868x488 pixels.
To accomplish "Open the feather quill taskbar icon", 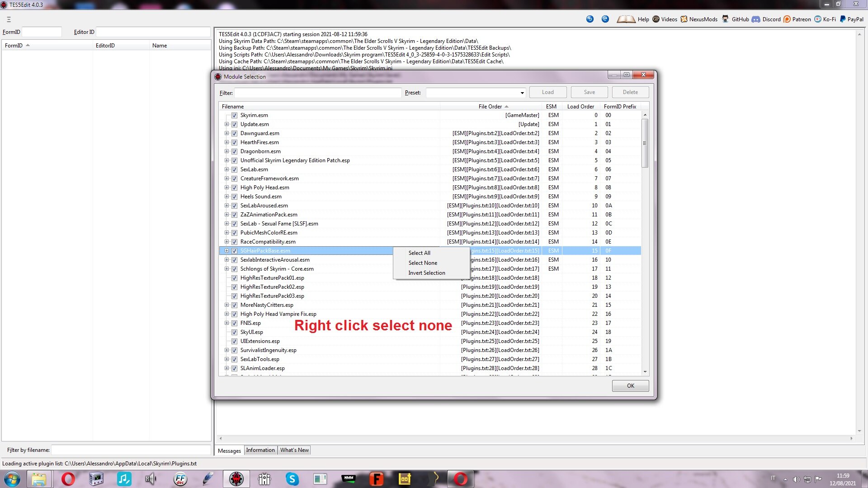I will click(208, 479).
